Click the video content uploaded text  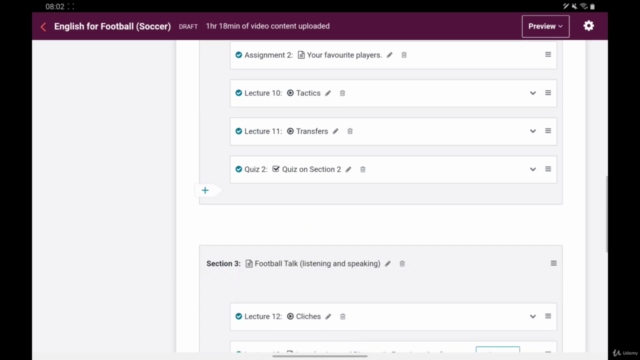pos(268,26)
